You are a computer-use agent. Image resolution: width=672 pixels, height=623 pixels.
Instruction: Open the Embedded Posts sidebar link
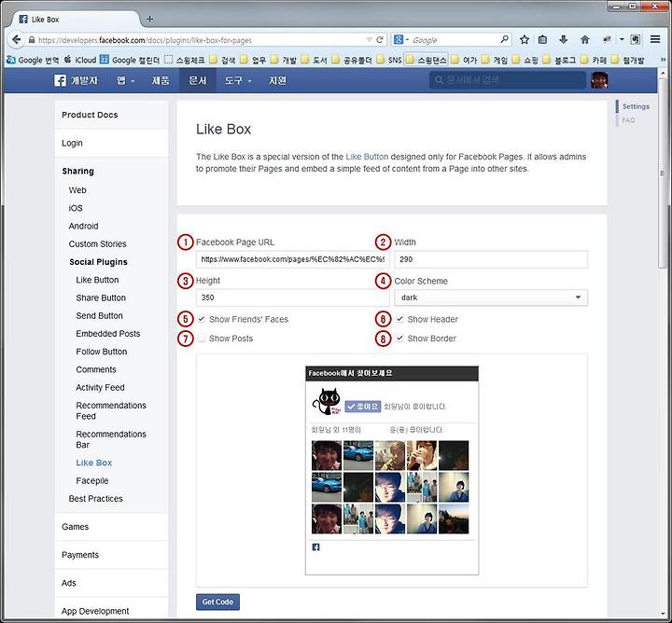pos(108,334)
